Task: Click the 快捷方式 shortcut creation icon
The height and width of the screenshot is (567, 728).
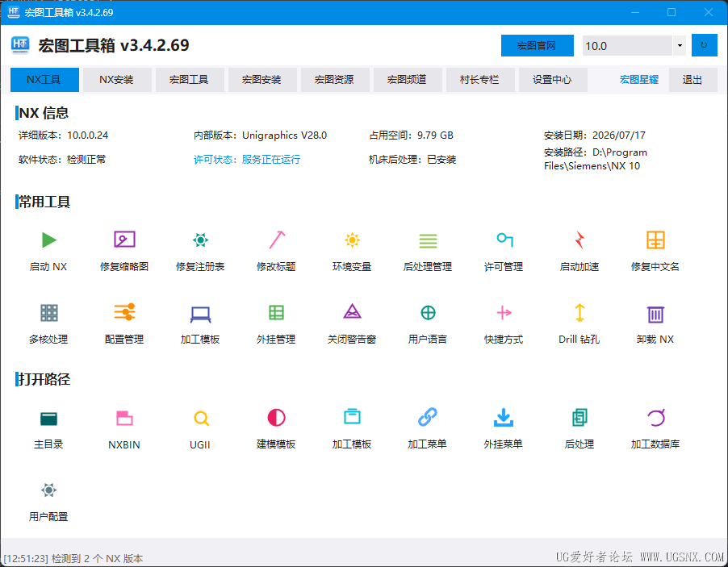Action: coord(504,313)
